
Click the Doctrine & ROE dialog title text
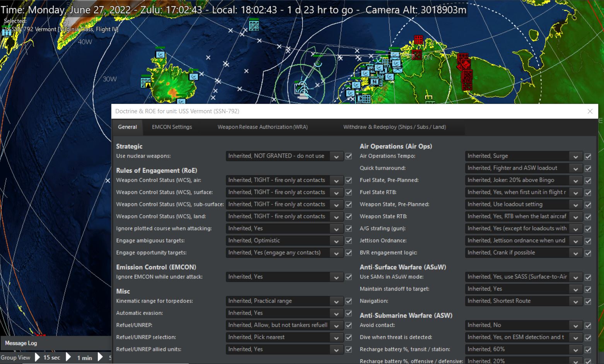[177, 111]
